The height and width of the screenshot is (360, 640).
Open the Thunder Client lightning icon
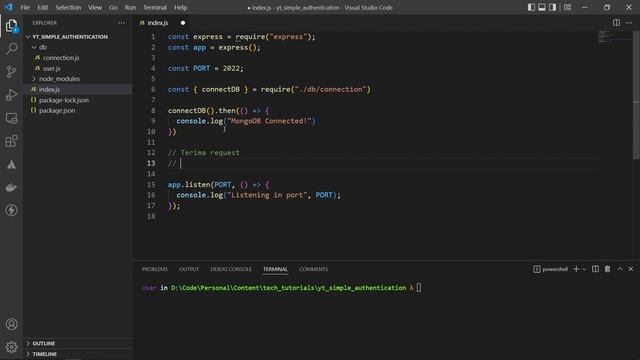11,210
